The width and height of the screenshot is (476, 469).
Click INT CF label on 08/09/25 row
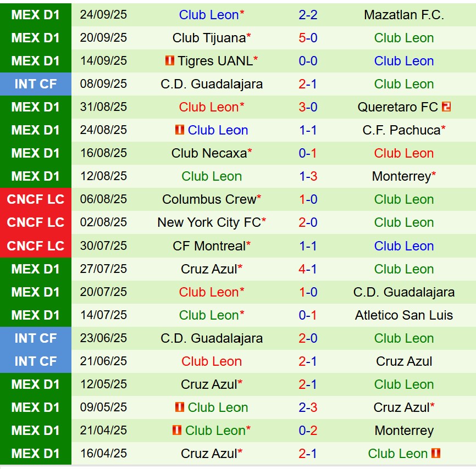(36, 84)
